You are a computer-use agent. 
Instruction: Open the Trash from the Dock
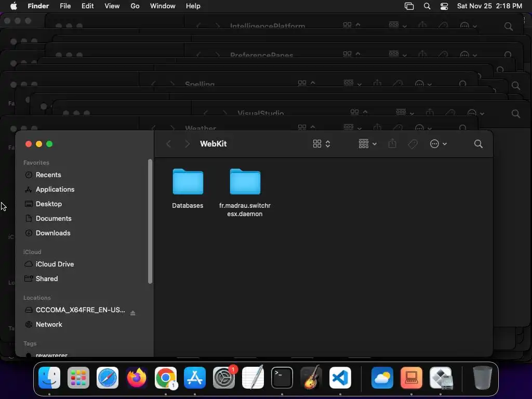coord(482,378)
